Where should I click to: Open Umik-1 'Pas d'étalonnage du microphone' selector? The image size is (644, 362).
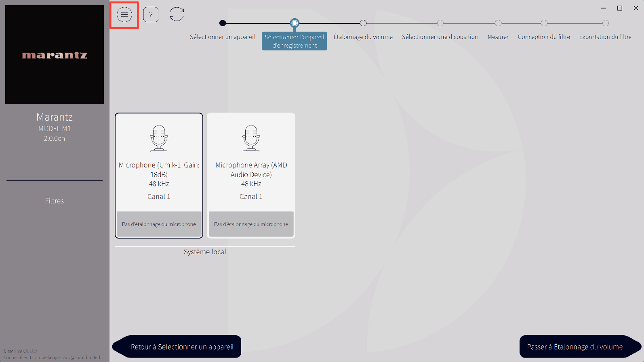click(159, 224)
